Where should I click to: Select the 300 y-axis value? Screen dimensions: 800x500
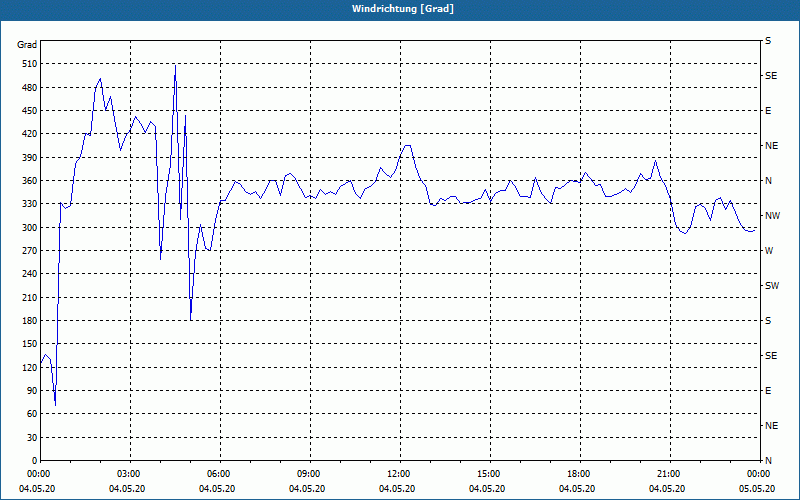pos(29,228)
